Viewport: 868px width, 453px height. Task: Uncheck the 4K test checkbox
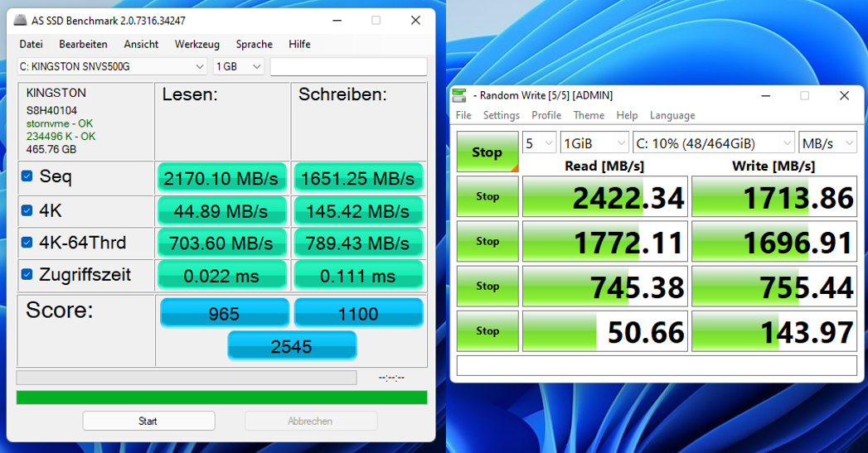27,210
